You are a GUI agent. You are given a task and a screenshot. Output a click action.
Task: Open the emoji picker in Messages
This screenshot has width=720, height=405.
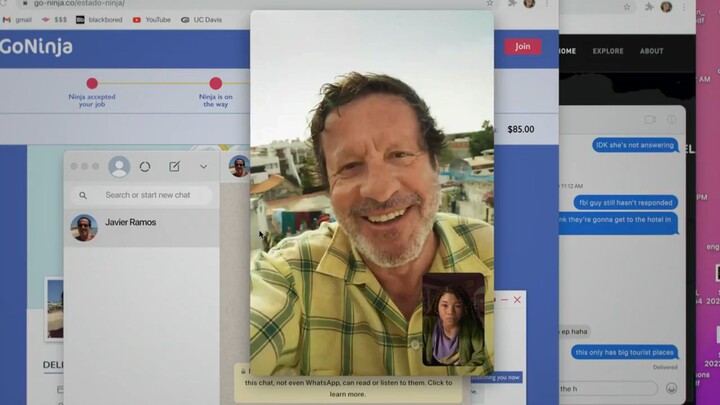(x=671, y=388)
